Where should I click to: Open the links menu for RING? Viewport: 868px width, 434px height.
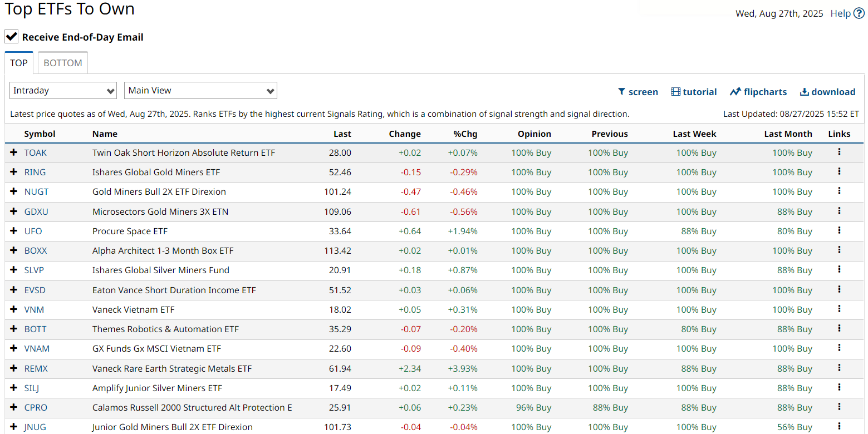(x=839, y=171)
